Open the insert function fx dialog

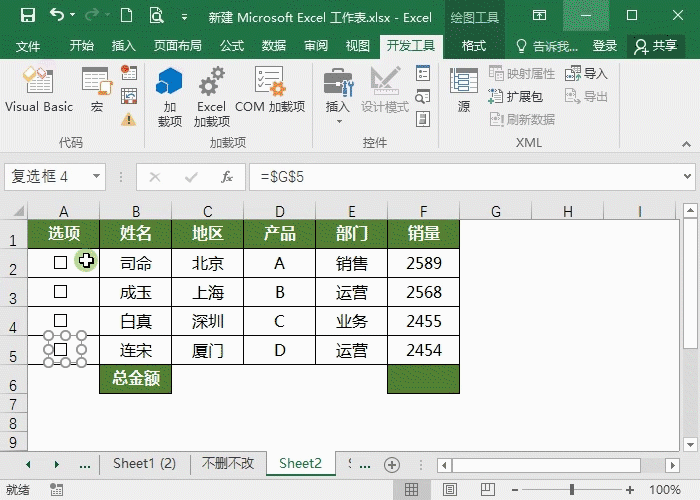tap(227, 177)
